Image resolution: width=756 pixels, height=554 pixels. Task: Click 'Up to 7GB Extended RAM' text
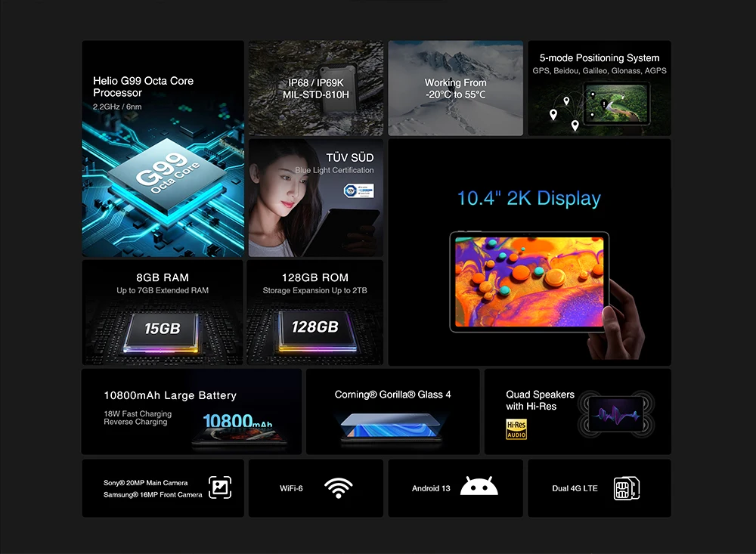[x=163, y=290]
